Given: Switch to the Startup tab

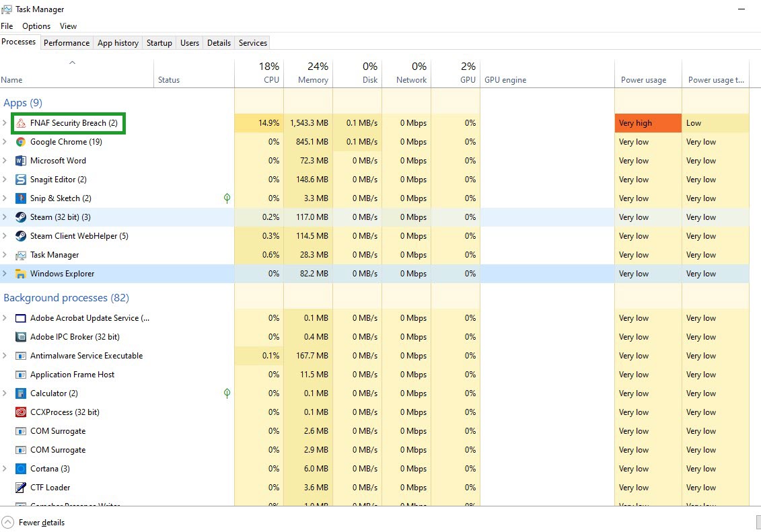Looking at the screenshot, I should click(159, 42).
